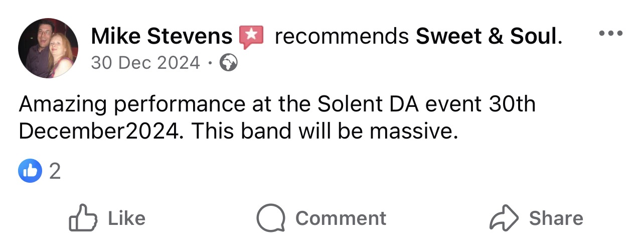Open the three-dot post options menu
The width and height of the screenshot is (644, 247).
(611, 34)
